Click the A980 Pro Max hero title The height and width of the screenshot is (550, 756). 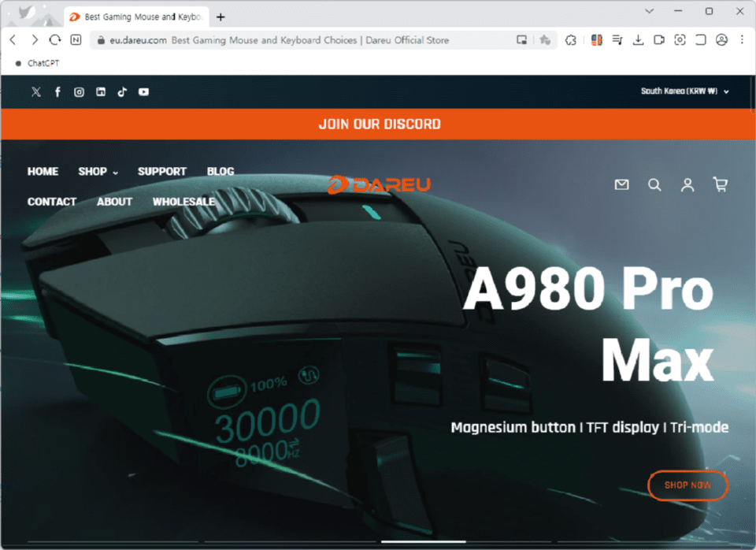pos(587,324)
